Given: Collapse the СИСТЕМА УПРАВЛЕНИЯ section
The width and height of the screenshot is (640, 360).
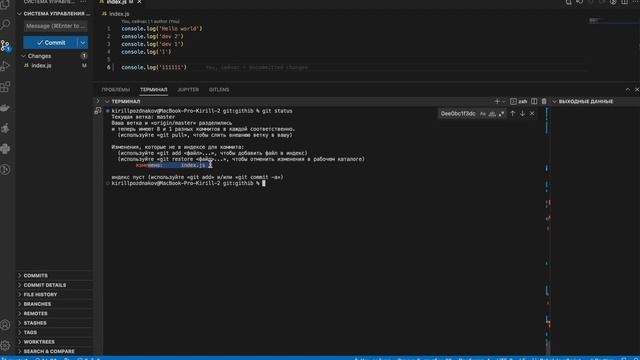Looking at the screenshot, I should point(19,13).
